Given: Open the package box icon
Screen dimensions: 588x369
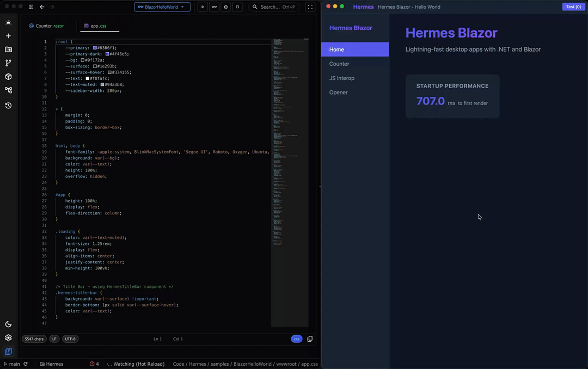Looking at the screenshot, I should click(x=8, y=77).
